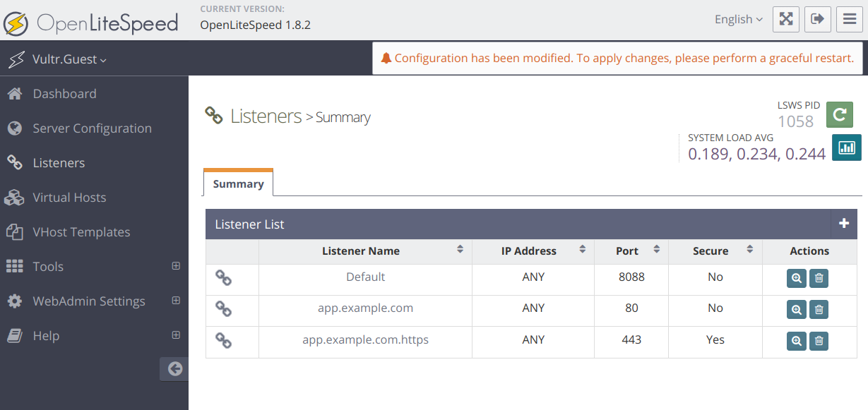
Task: Click the Tools grid icon
Action: tap(14, 266)
